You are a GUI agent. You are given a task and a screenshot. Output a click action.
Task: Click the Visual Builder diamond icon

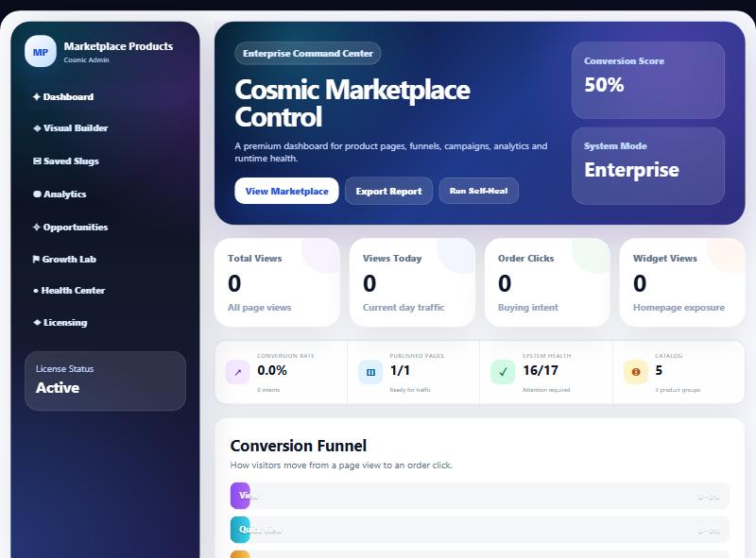[37, 128]
